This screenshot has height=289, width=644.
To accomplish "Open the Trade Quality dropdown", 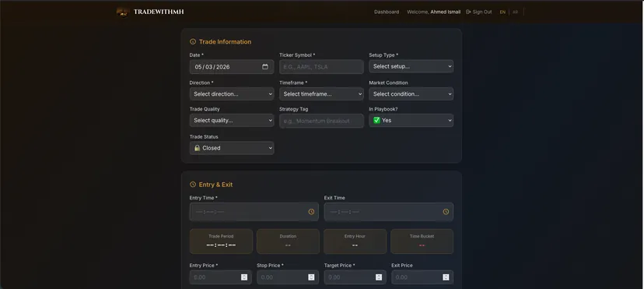I will pos(232,121).
